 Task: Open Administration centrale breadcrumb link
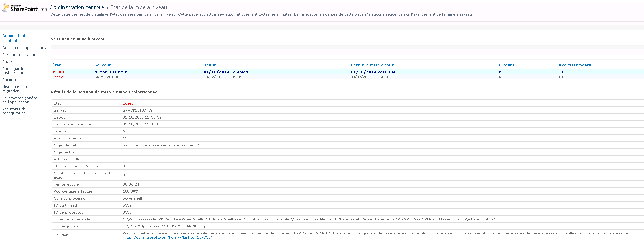point(77,7)
